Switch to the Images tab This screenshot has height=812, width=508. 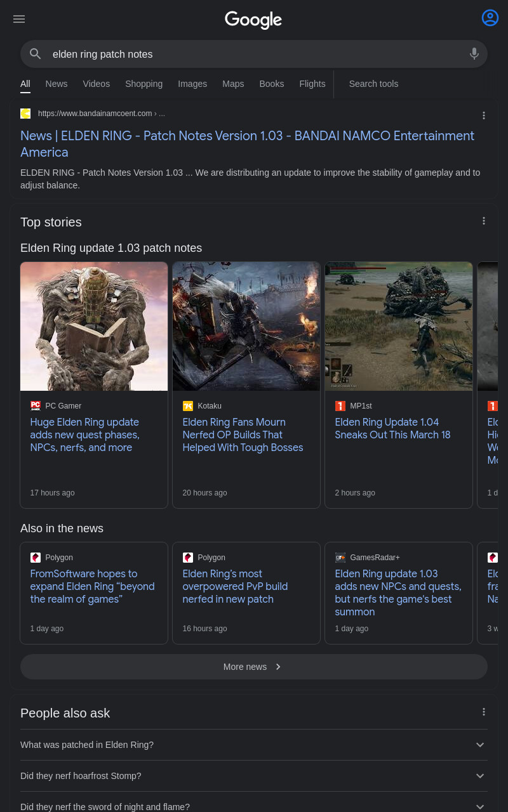pos(192,84)
